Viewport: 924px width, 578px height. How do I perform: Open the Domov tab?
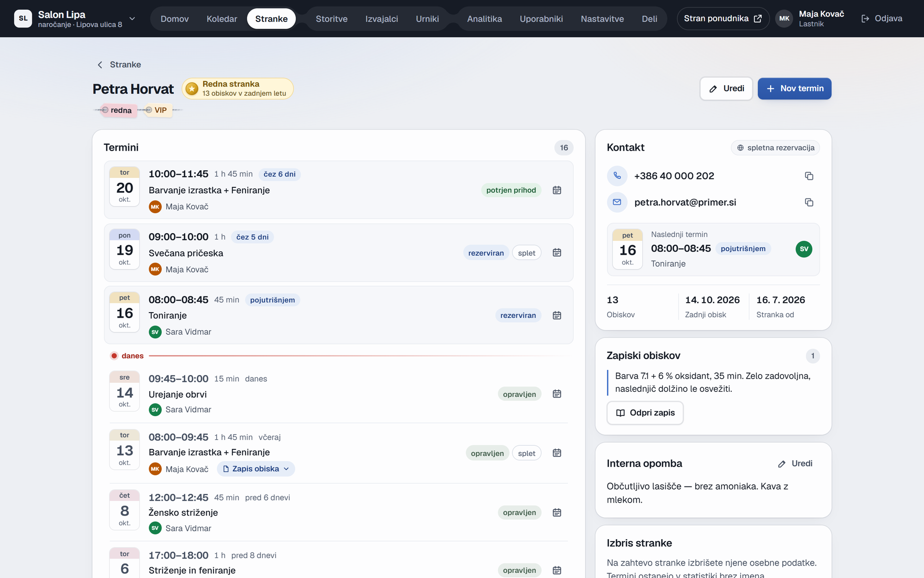tap(175, 19)
